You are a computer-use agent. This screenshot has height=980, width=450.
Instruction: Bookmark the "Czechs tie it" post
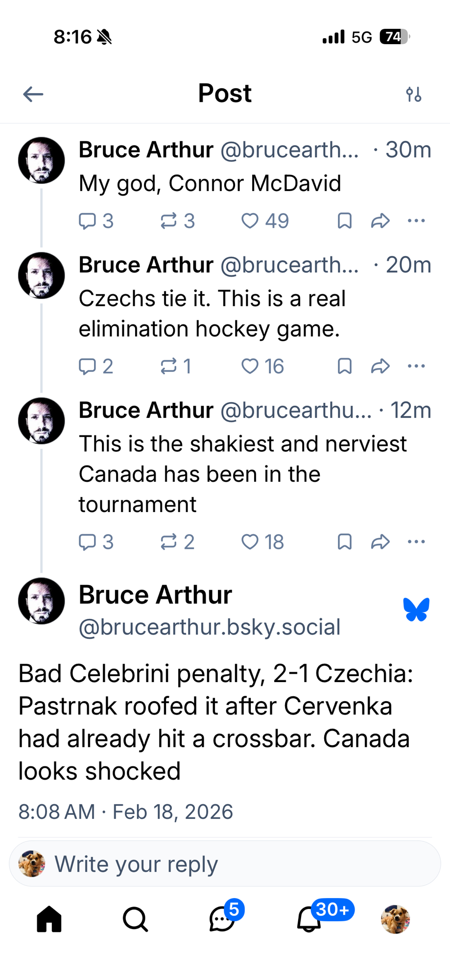point(345,366)
